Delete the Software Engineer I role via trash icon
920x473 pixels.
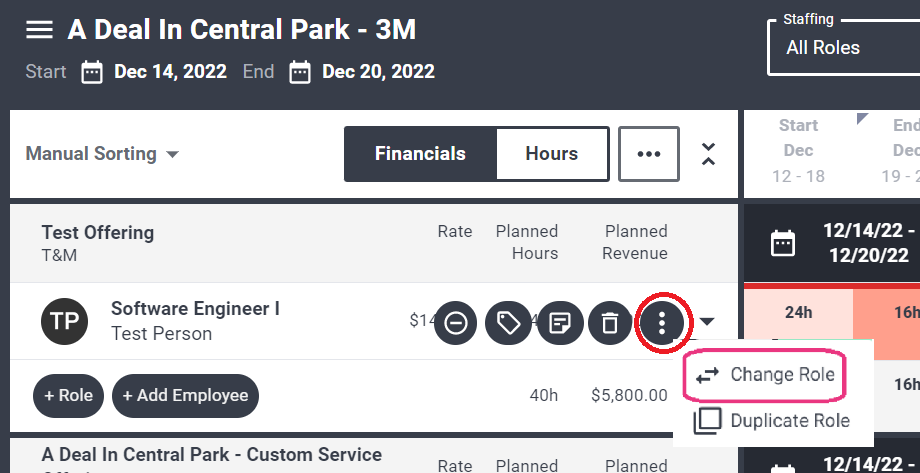point(610,323)
